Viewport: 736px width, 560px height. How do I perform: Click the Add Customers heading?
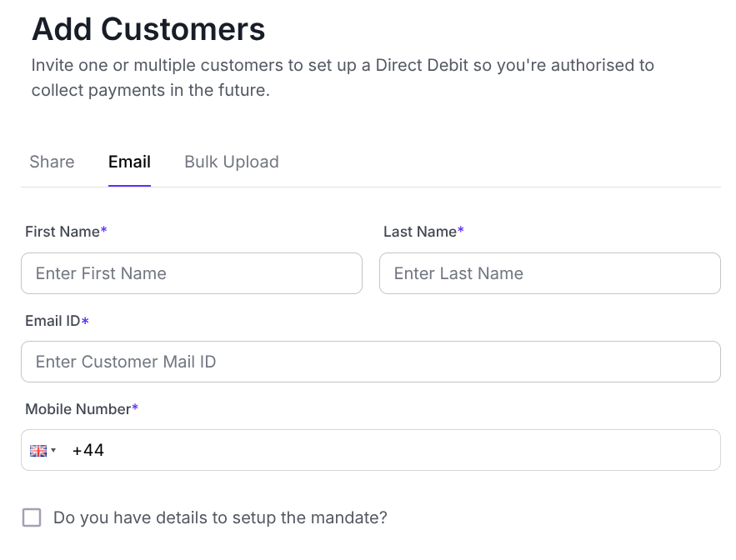[x=148, y=29]
